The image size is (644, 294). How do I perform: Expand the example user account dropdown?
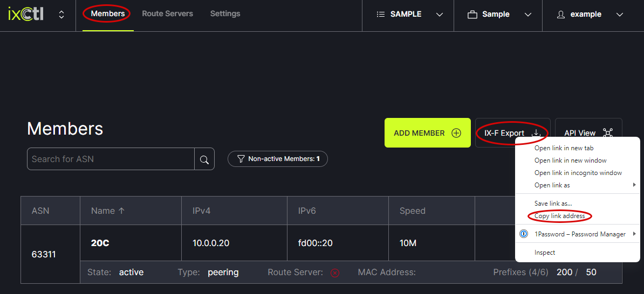click(x=619, y=15)
